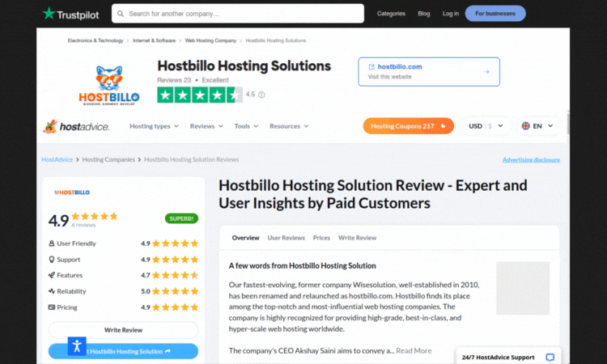Click the 4.5 TrustScore info icon
This screenshot has height=364, width=607.
[x=261, y=95]
